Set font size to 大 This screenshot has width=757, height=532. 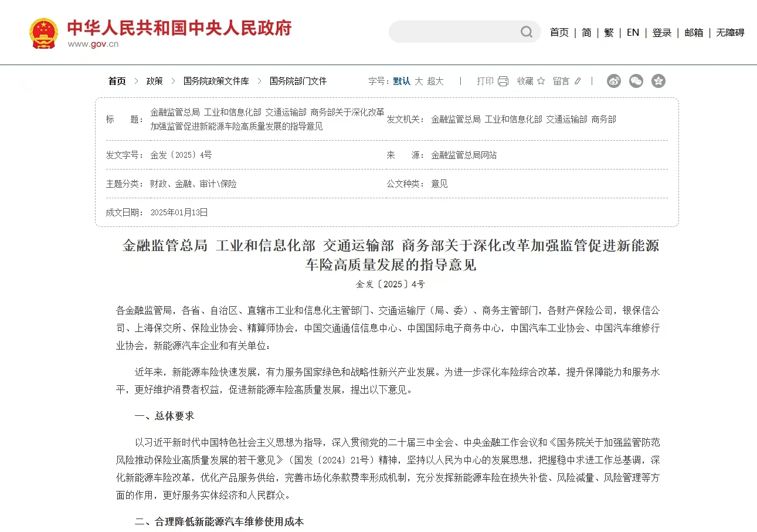pyautogui.click(x=419, y=81)
